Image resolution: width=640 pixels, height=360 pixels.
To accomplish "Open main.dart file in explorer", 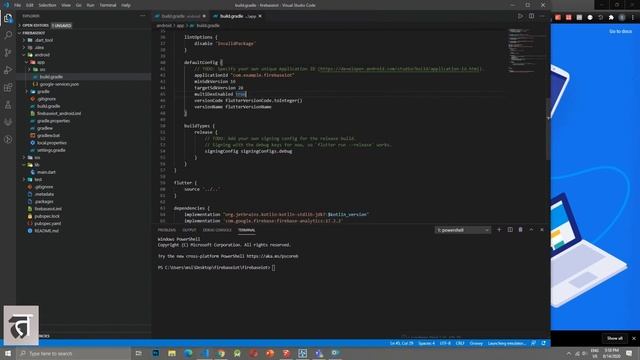I will pos(46,172).
